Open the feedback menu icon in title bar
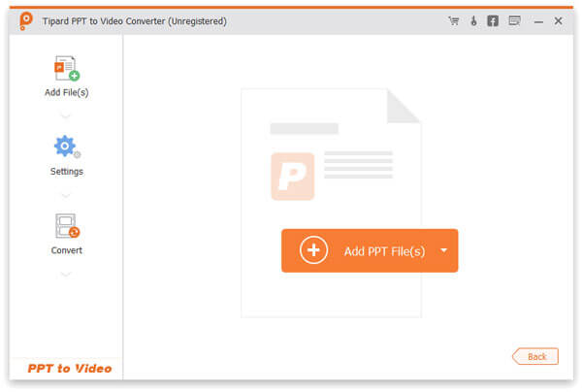The image size is (582, 392). [514, 20]
